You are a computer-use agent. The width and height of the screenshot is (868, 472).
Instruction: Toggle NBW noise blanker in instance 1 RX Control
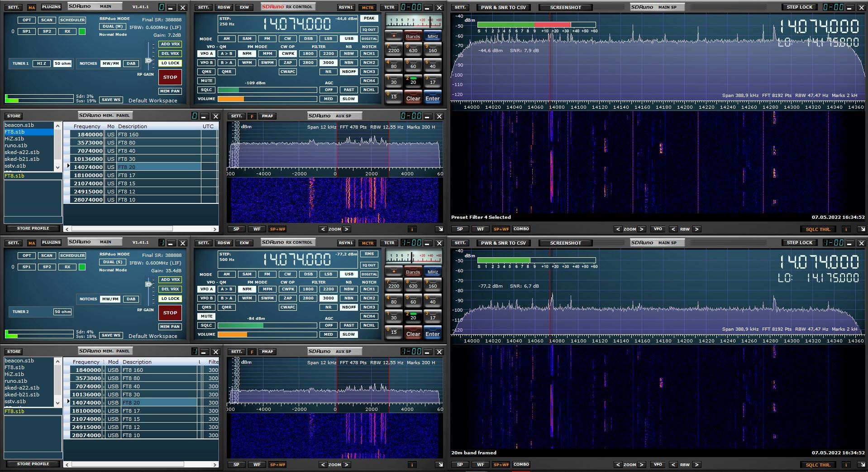coord(348,289)
